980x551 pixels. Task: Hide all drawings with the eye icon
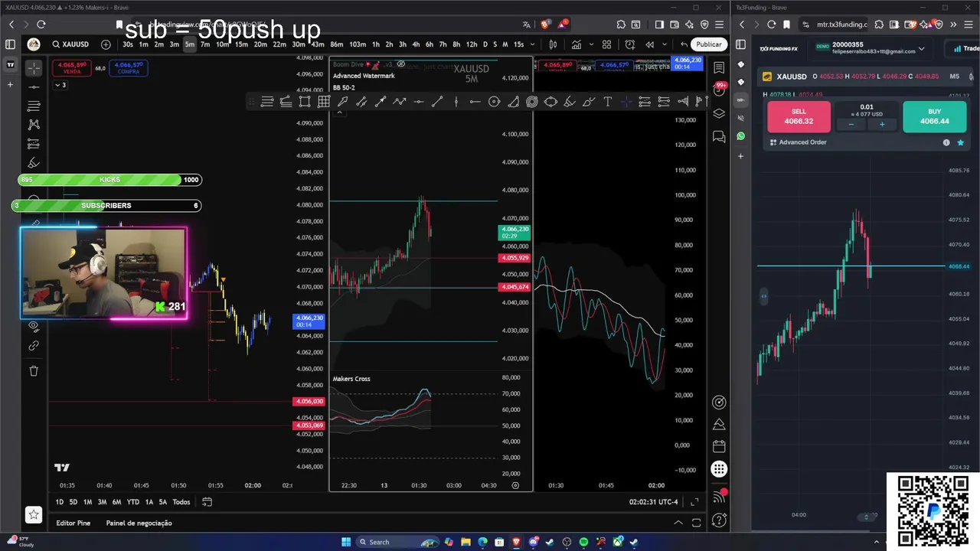34,326
